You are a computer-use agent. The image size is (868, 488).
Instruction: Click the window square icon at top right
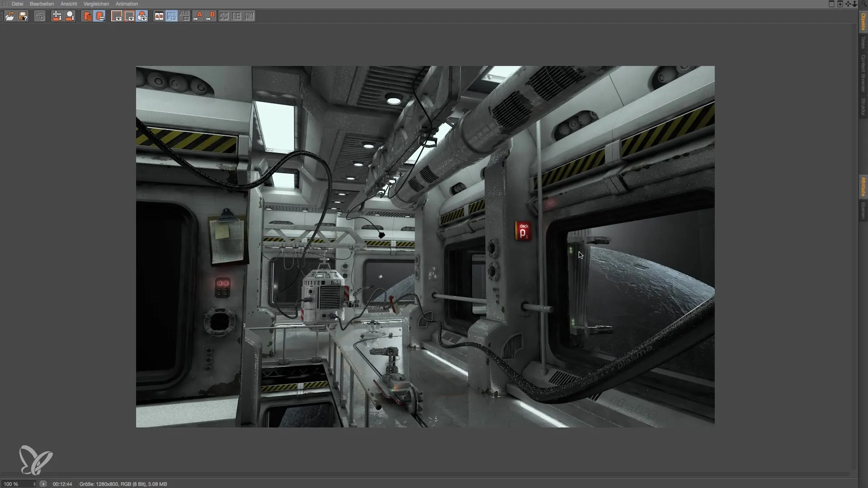coord(831,4)
